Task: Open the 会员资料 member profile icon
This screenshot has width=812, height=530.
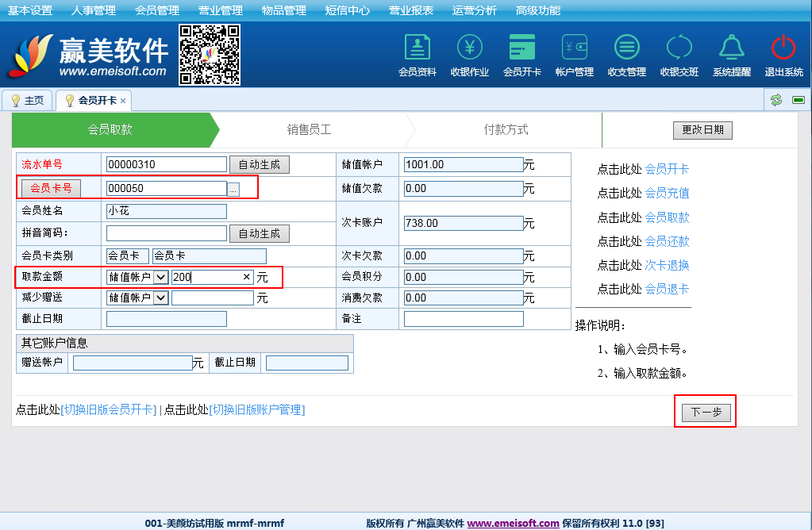Action: pos(417,49)
